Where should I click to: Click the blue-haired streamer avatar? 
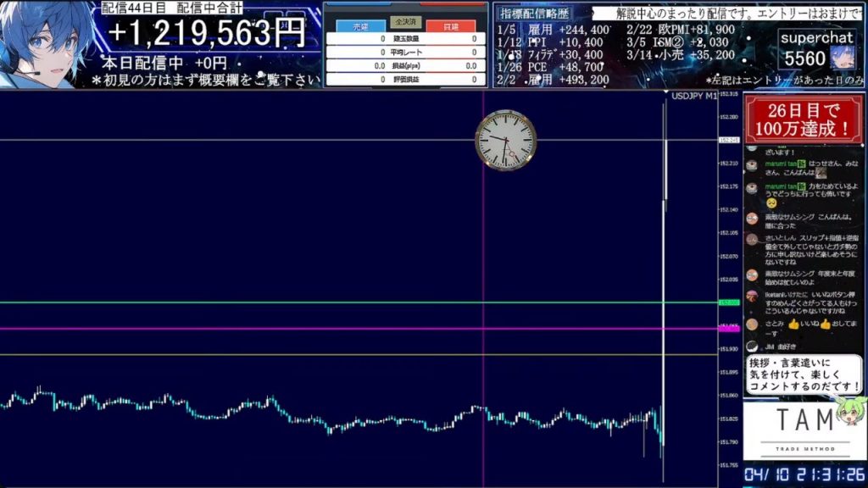pyautogui.click(x=47, y=42)
